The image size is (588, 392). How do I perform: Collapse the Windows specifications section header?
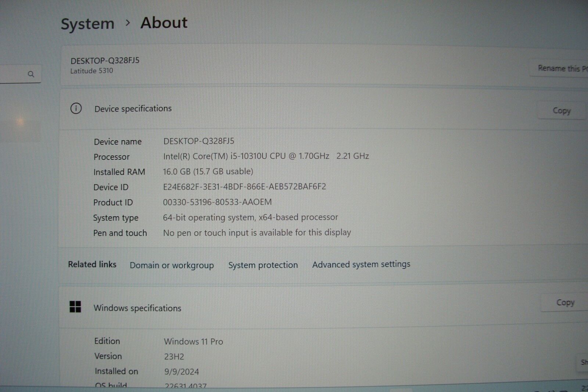tap(323, 307)
